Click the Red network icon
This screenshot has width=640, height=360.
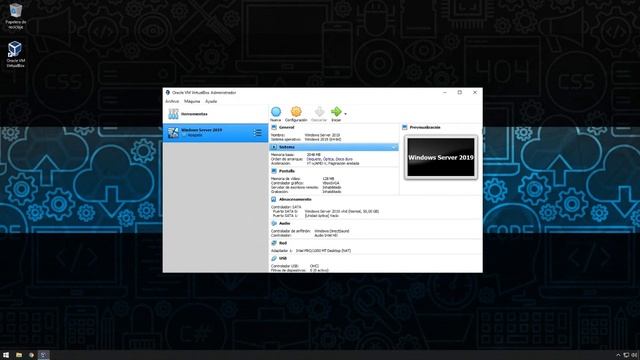[274, 243]
